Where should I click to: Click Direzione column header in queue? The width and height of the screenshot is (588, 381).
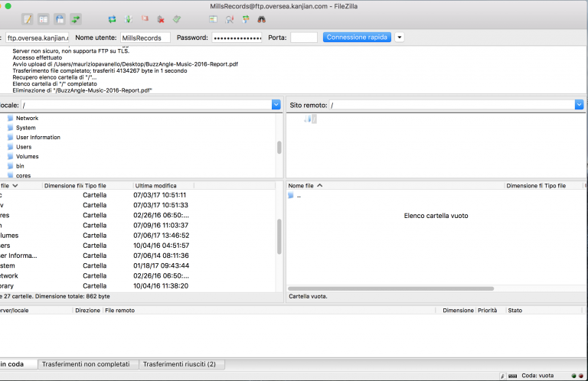[88, 310]
